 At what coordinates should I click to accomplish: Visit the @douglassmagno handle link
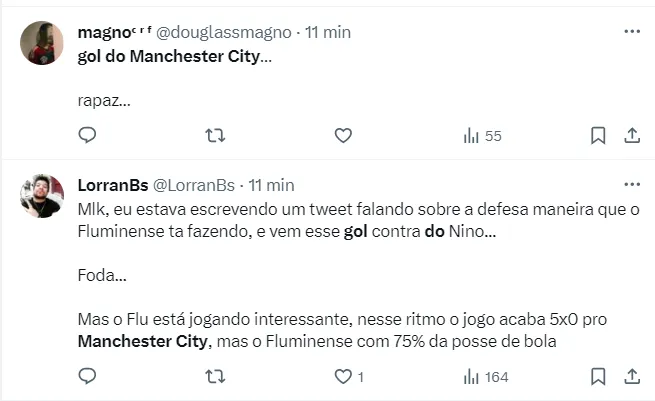(x=222, y=32)
